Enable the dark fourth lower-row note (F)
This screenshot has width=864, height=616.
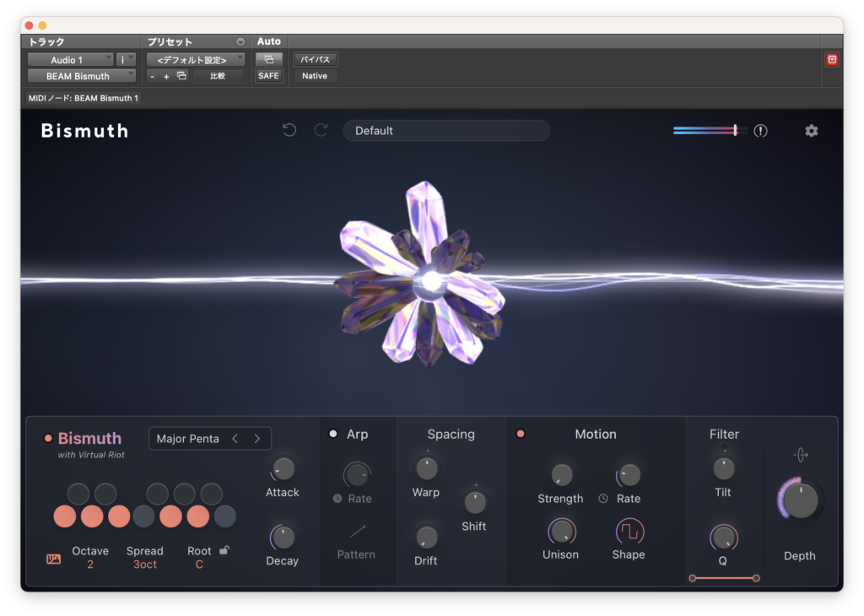pyautogui.click(x=143, y=516)
